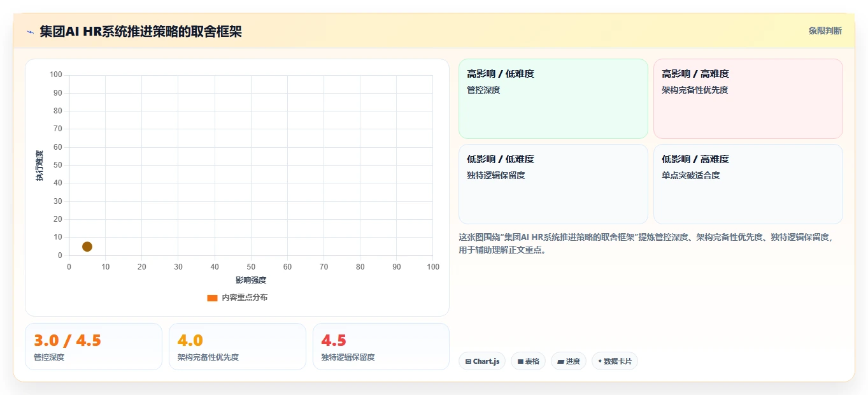Click the 影响强度 x-axis title

point(251,280)
